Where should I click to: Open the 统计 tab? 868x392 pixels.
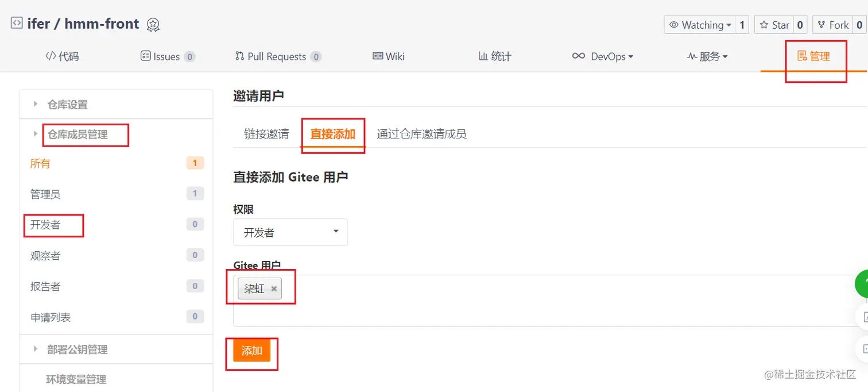(x=495, y=56)
